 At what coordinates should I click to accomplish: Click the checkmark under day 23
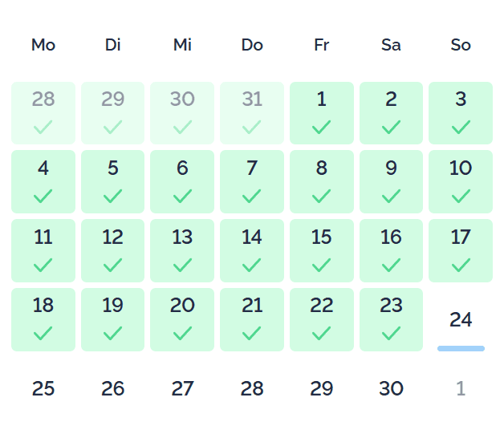pyautogui.click(x=391, y=333)
